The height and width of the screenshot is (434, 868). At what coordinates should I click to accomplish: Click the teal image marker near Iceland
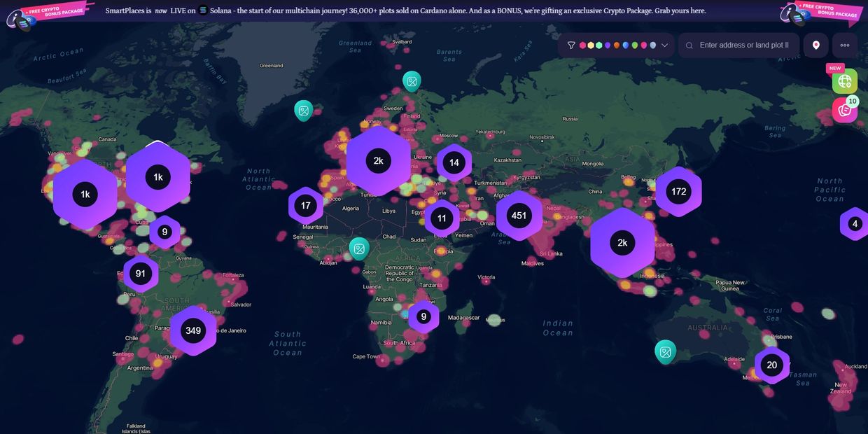pos(303,110)
